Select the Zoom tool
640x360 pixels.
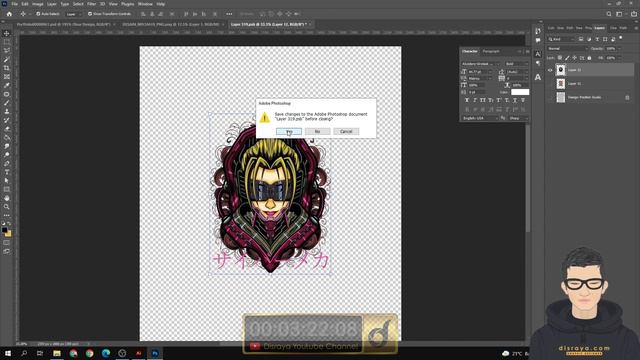7,207
